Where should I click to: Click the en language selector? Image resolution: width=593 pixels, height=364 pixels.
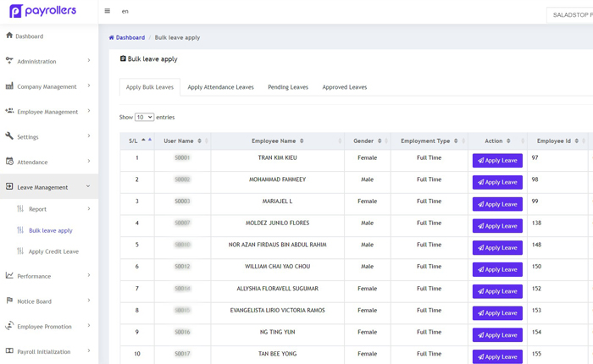point(125,11)
